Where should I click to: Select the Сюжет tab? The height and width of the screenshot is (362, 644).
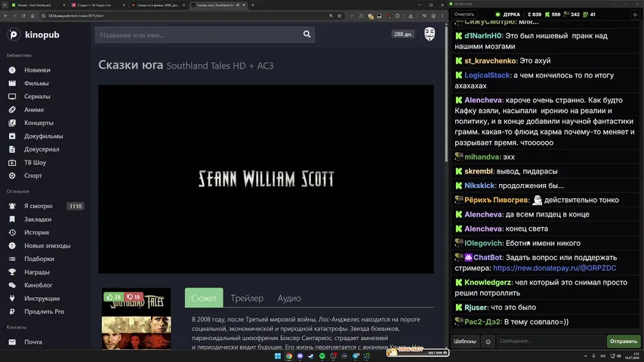204,298
